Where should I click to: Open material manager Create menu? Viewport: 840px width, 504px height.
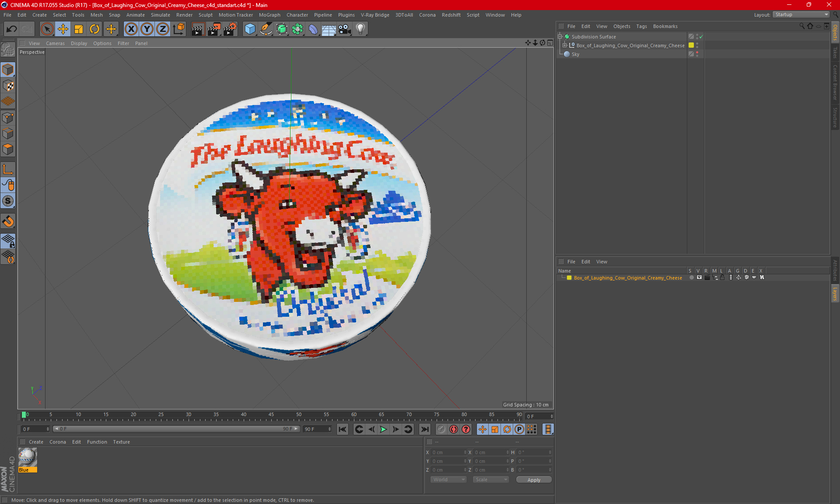click(36, 442)
